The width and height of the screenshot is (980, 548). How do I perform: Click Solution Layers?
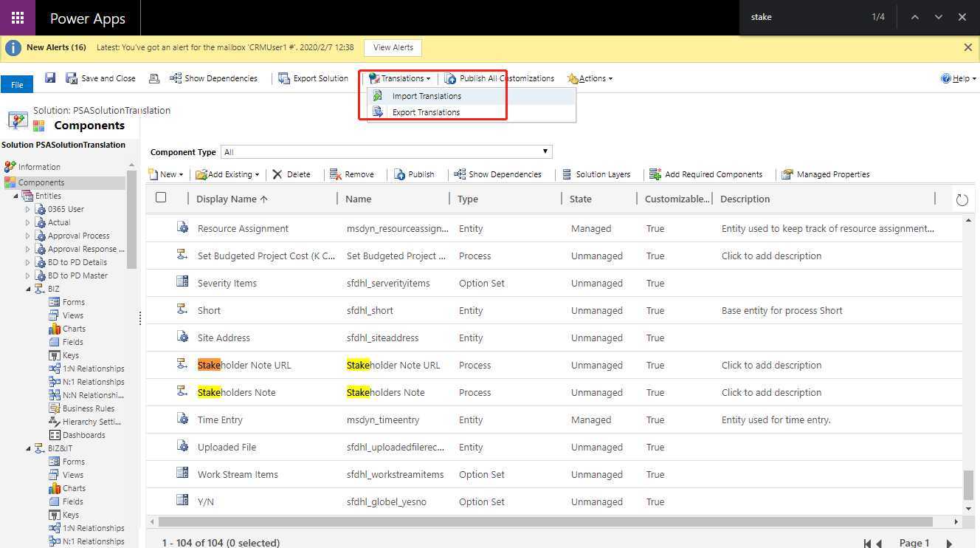pyautogui.click(x=596, y=174)
